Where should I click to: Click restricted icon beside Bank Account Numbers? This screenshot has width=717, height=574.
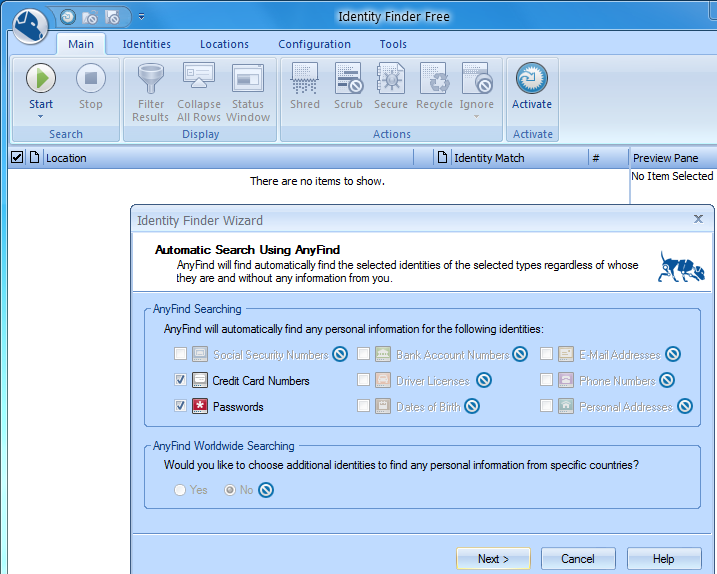520,354
